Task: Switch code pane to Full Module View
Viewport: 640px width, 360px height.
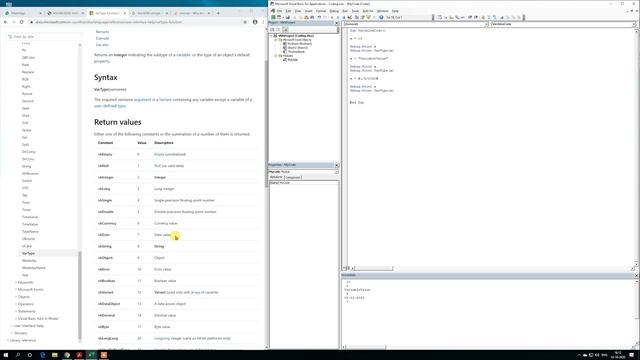Action: [348, 268]
